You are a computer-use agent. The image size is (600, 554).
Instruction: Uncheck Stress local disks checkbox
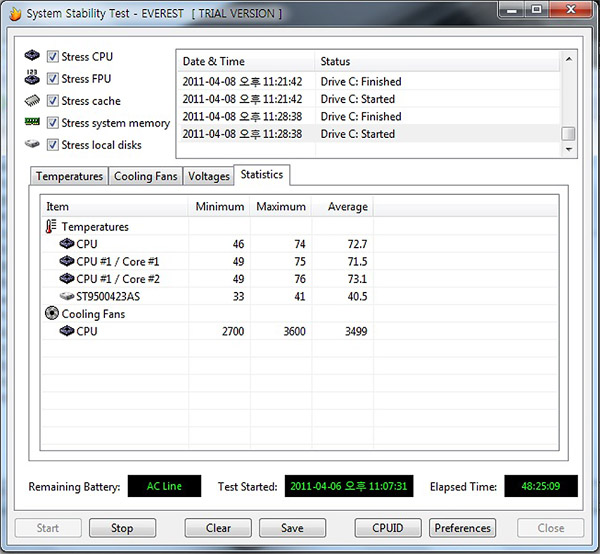click(52, 145)
